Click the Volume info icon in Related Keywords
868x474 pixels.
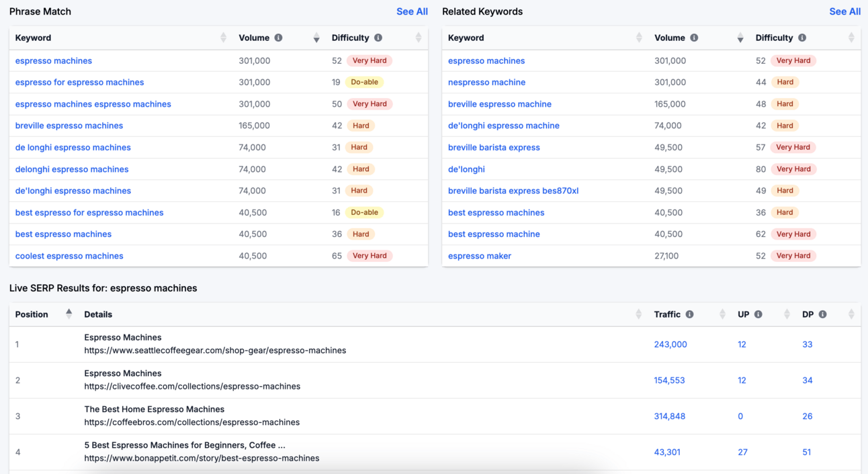pos(694,38)
